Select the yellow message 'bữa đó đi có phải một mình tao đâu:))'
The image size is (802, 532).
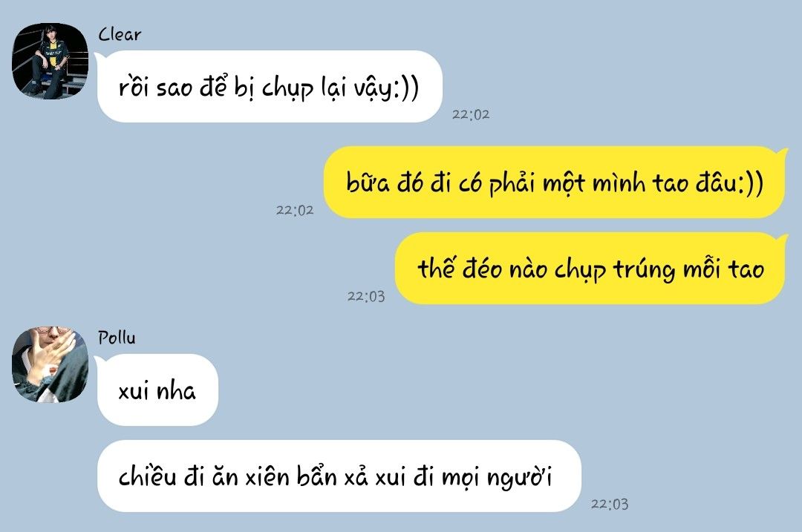[x=555, y=183]
